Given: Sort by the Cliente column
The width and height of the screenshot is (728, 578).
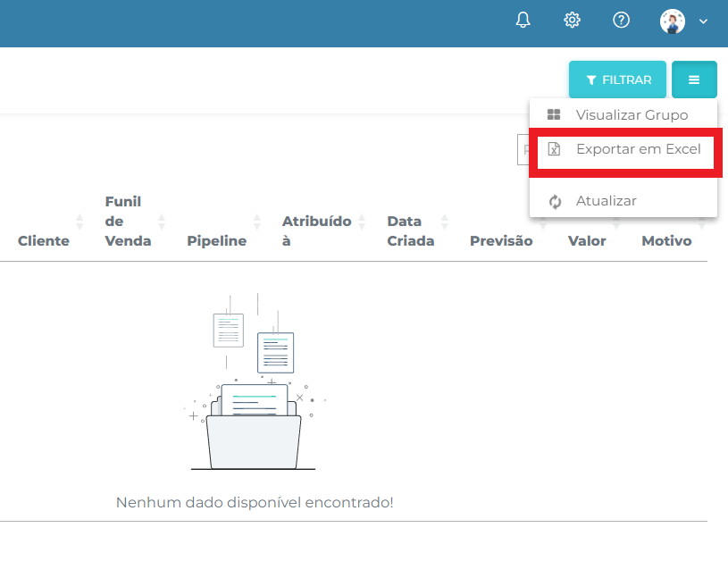Looking at the screenshot, I should [x=44, y=241].
